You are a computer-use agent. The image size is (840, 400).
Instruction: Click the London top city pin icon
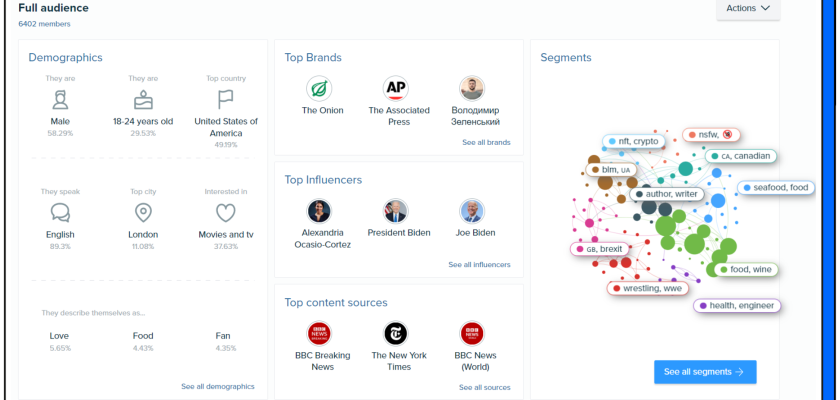143,213
